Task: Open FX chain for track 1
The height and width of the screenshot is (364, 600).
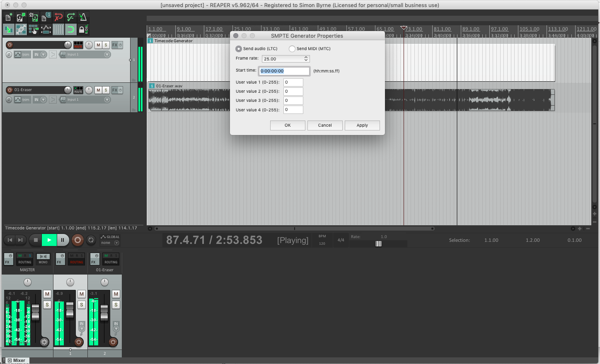Action: click(115, 45)
